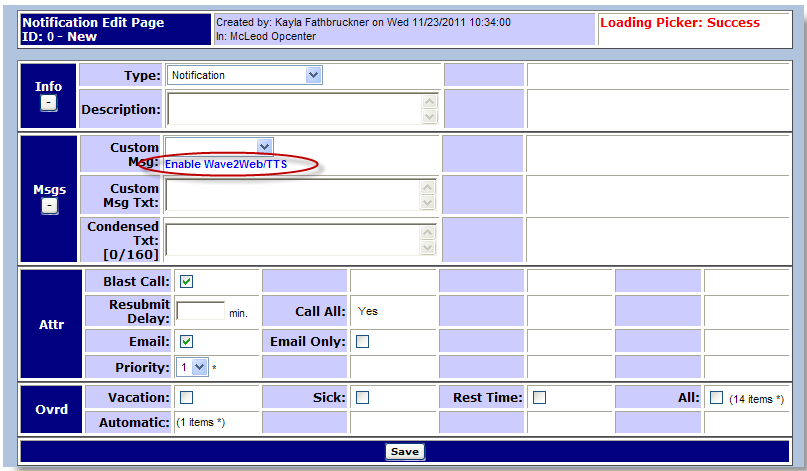Click the Condensed Txt text area
This screenshot has width=807, height=471.
click(x=294, y=240)
